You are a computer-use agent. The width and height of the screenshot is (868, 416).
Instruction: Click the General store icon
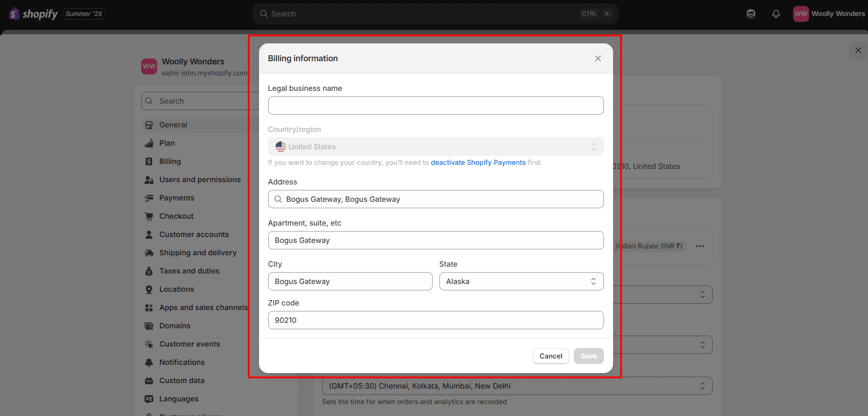pyautogui.click(x=149, y=125)
